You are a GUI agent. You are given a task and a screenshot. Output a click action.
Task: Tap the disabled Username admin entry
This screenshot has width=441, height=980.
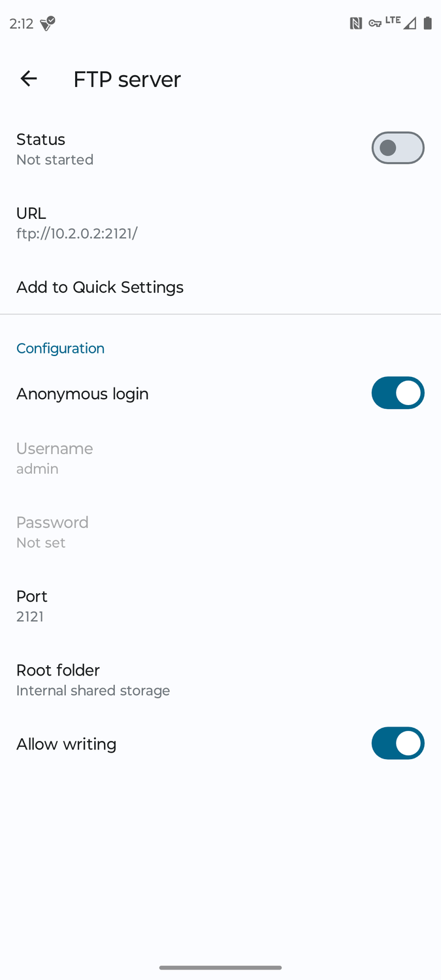pos(220,458)
